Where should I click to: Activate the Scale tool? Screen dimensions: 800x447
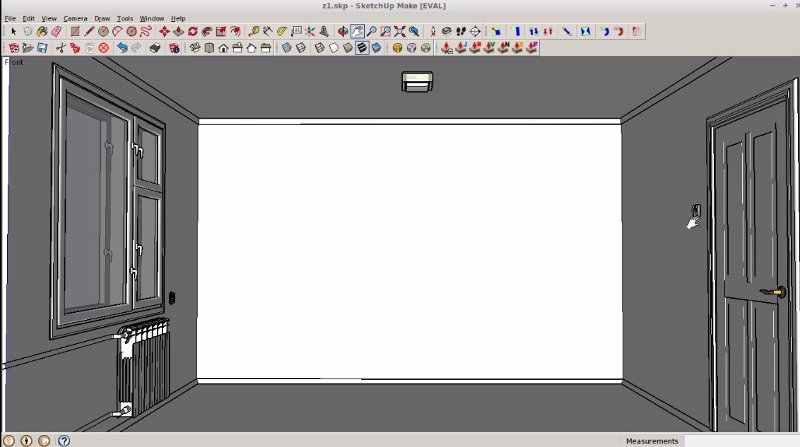coord(221,32)
